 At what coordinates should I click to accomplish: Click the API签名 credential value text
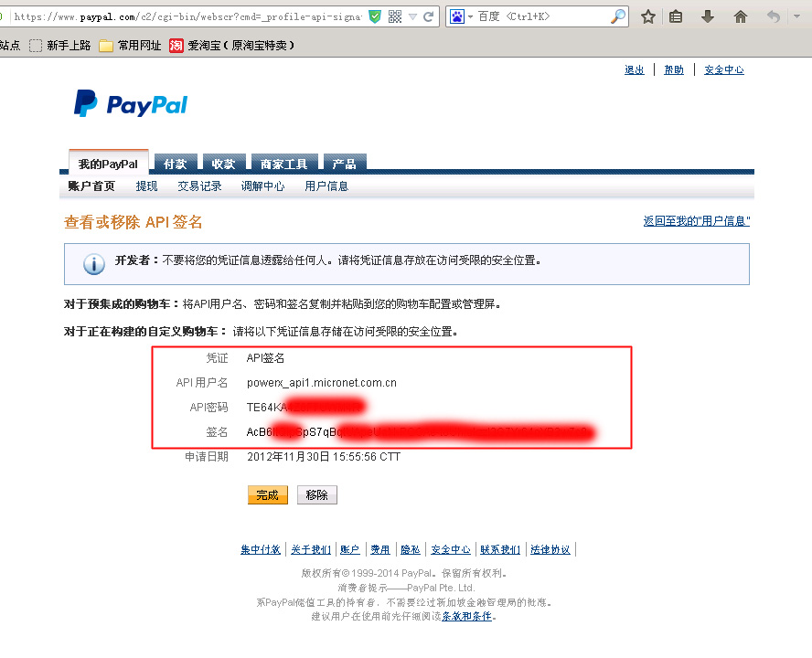click(265, 357)
